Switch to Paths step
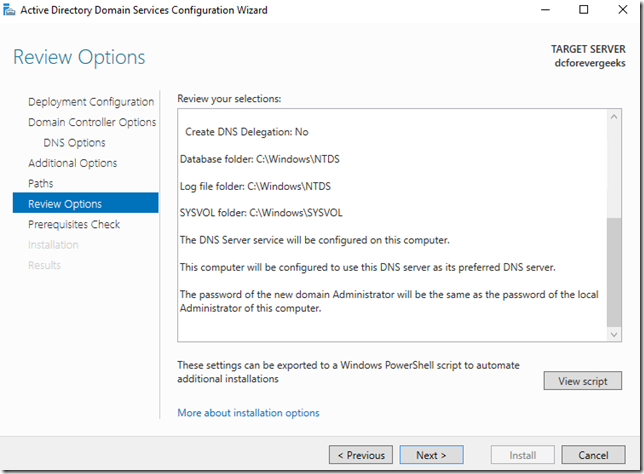 coord(41,184)
